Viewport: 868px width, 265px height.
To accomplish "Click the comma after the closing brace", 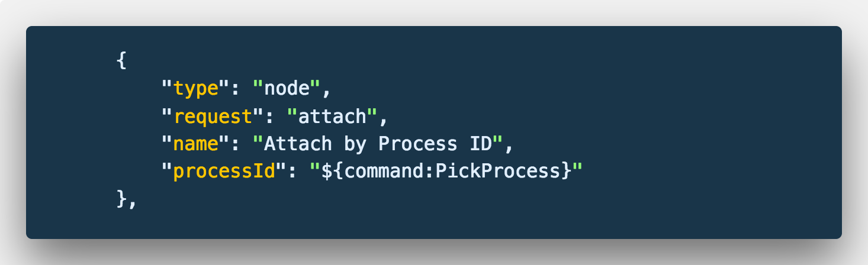I will [133, 203].
